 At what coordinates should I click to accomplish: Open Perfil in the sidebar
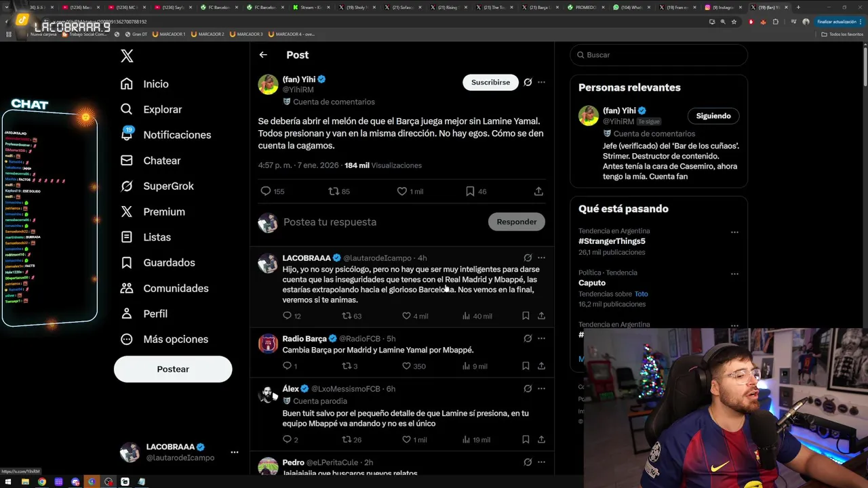pos(143,314)
